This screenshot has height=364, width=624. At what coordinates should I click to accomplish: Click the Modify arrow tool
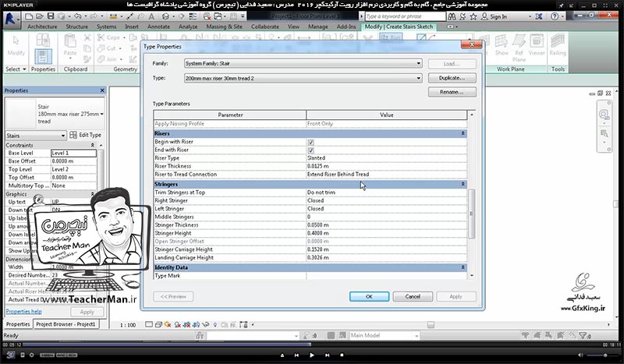pyautogui.click(x=16, y=47)
